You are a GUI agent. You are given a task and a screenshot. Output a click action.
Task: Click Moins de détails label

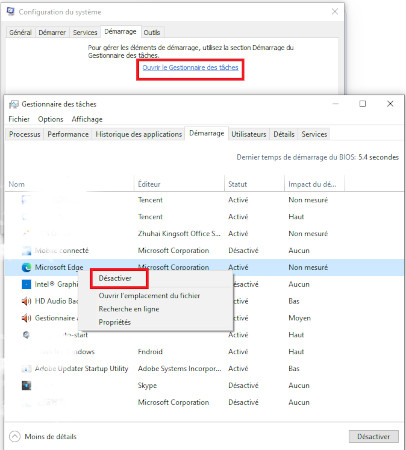[x=50, y=436]
